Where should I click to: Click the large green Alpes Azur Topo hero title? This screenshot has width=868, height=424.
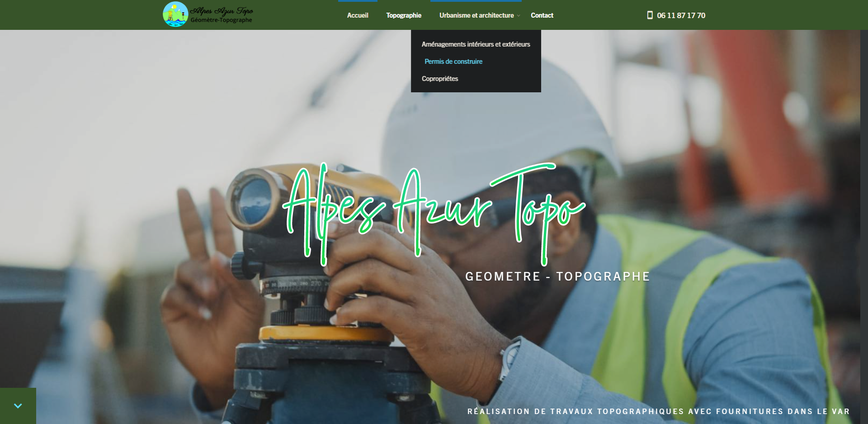(x=434, y=214)
